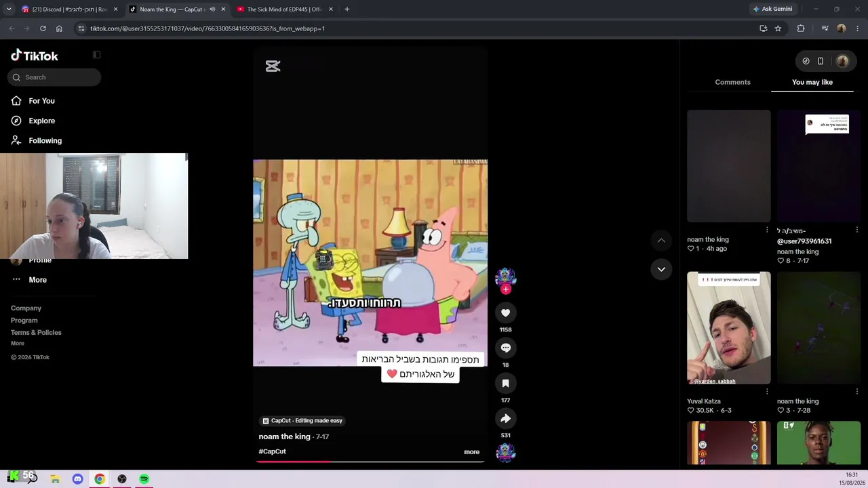The height and width of the screenshot is (488, 868).
Task: Open the Yuval Katza video thumbnail
Action: (728, 328)
